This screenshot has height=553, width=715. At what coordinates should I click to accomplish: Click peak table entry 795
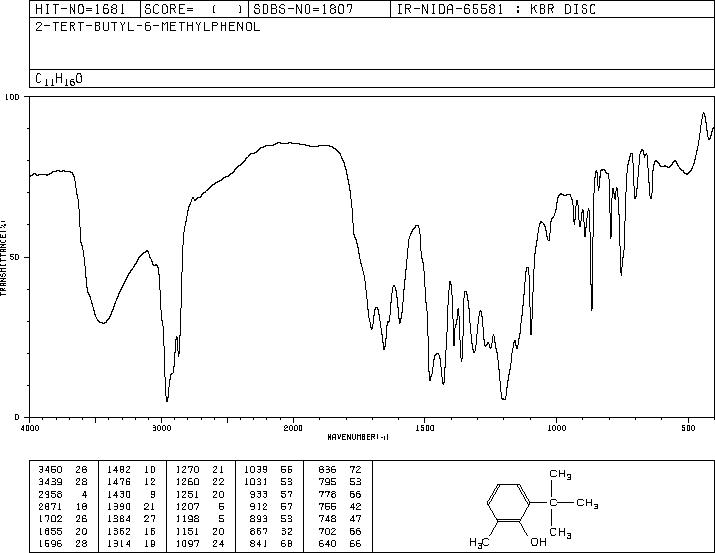point(327,482)
